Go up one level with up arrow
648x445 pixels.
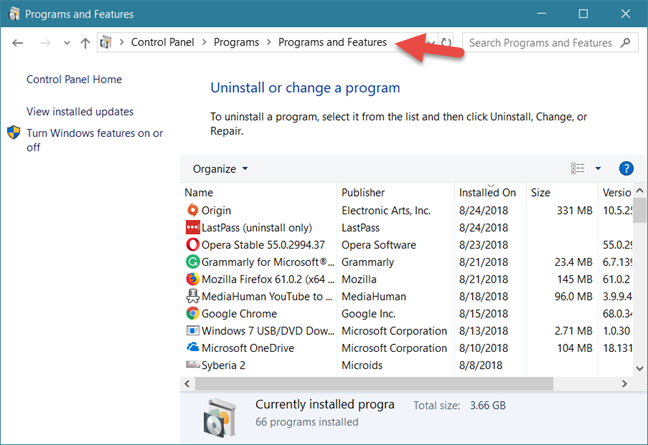click(x=85, y=43)
